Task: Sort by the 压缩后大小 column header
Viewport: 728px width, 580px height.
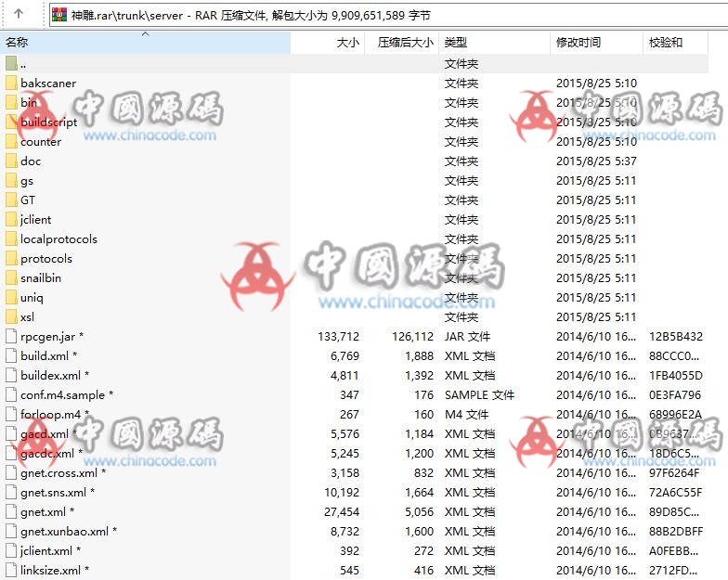Action: click(x=401, y=43)
